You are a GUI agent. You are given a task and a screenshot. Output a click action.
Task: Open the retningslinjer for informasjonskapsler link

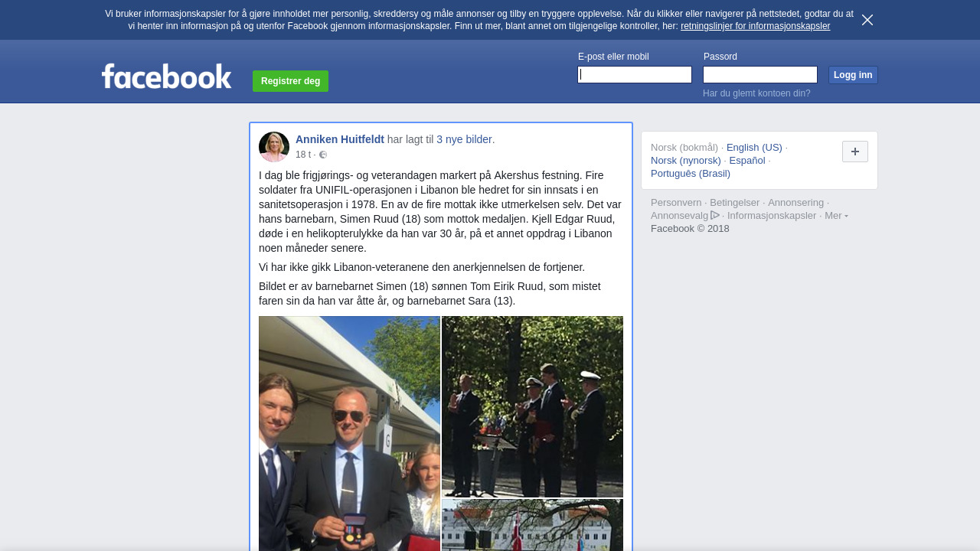[x=755, y=26]
